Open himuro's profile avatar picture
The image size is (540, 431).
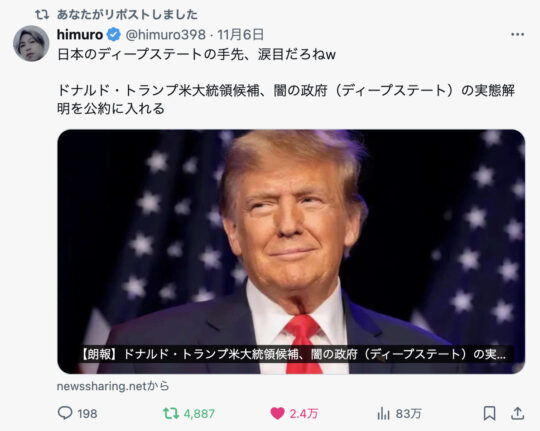pyautogui.click(x=31, y=43)
